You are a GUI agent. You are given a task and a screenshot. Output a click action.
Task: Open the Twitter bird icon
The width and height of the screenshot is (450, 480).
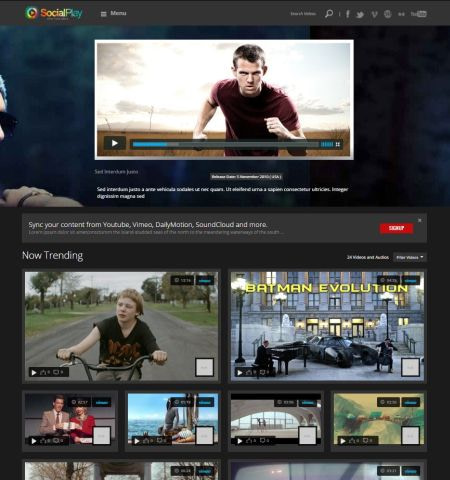[360, 14]
